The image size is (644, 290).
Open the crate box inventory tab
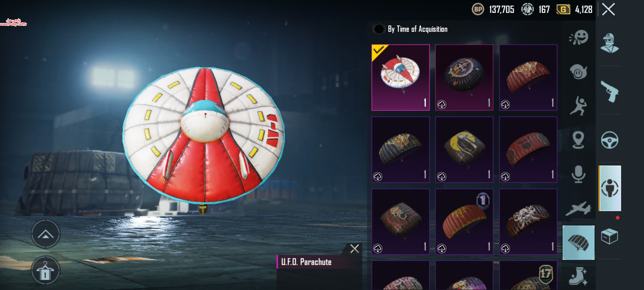[609, 236]
